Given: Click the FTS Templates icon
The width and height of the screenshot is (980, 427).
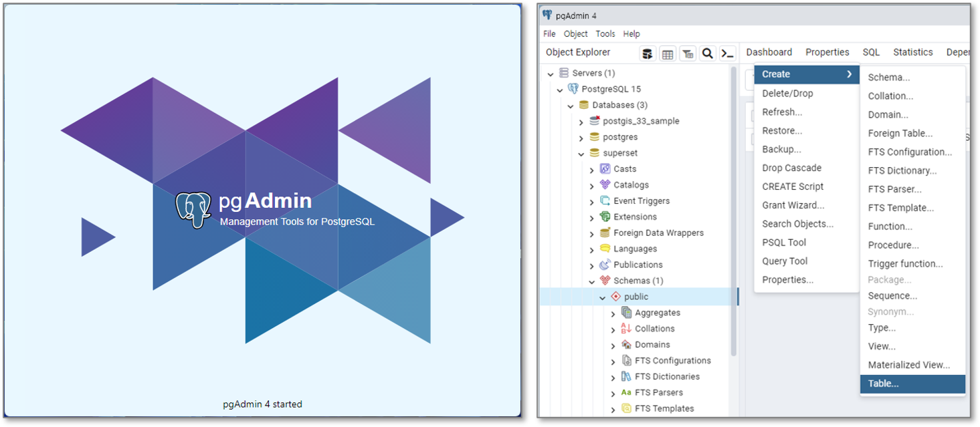Looking at the screenshot, I should point(627,408).
